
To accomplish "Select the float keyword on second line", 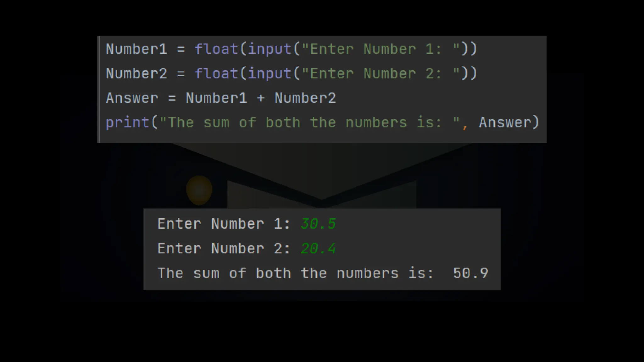I will point(216,74).
